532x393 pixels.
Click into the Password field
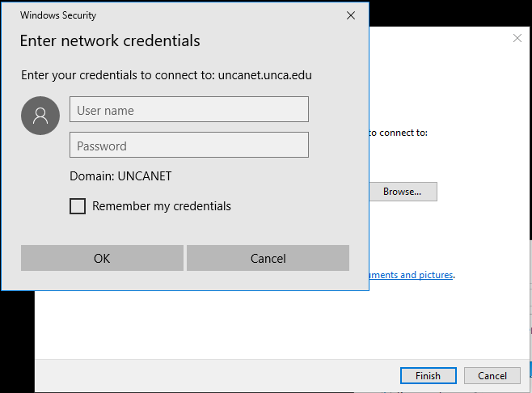point(189,145)
